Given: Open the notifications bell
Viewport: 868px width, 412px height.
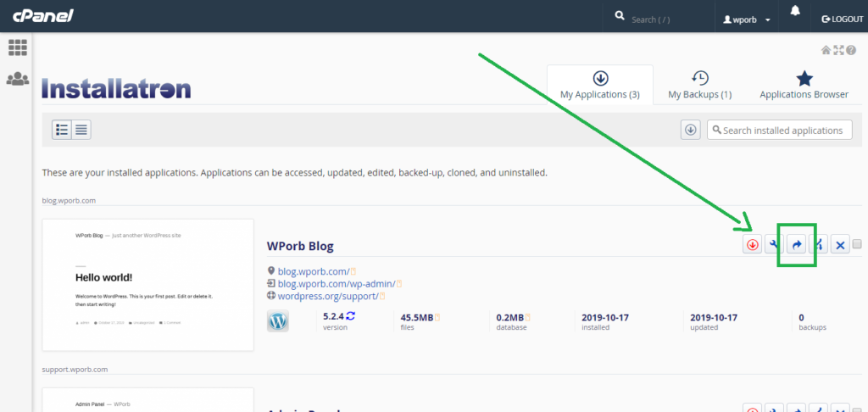Looking at the screenshot, I should pos(795,11).
